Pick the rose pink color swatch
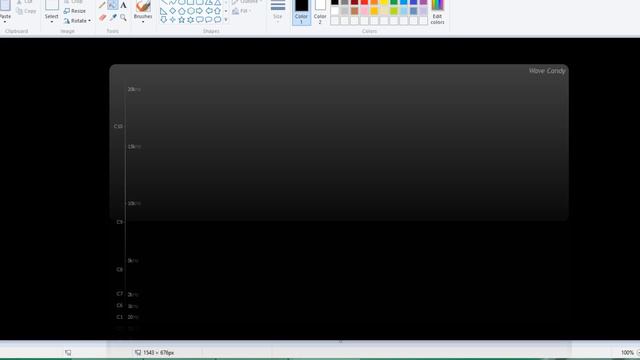The image size is (640, 360). tap(364, 11)
